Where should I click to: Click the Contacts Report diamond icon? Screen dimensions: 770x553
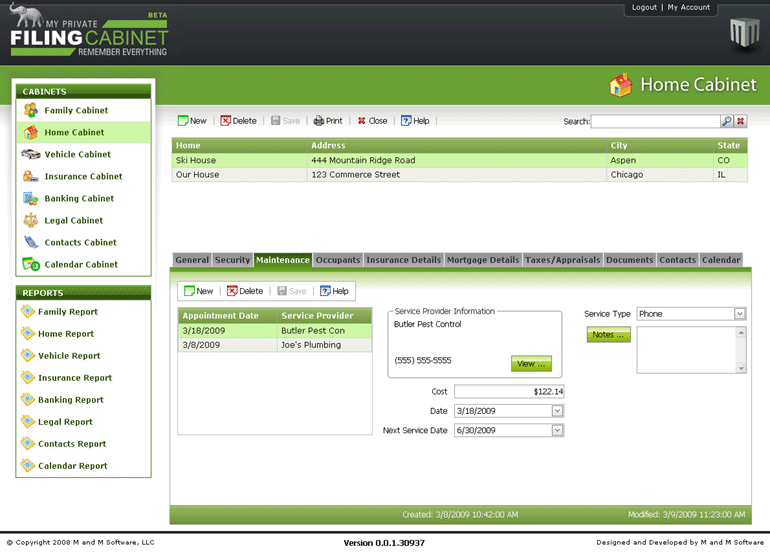point(28,443)
